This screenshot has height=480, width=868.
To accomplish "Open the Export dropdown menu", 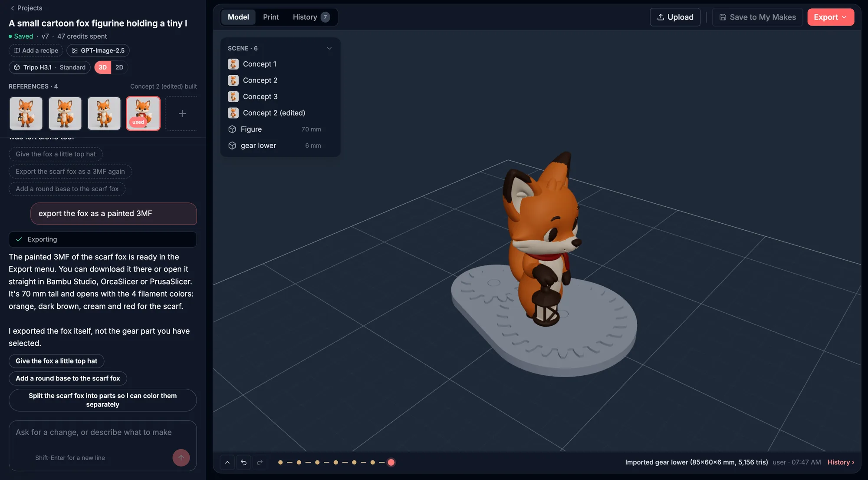I will (831, 17).
